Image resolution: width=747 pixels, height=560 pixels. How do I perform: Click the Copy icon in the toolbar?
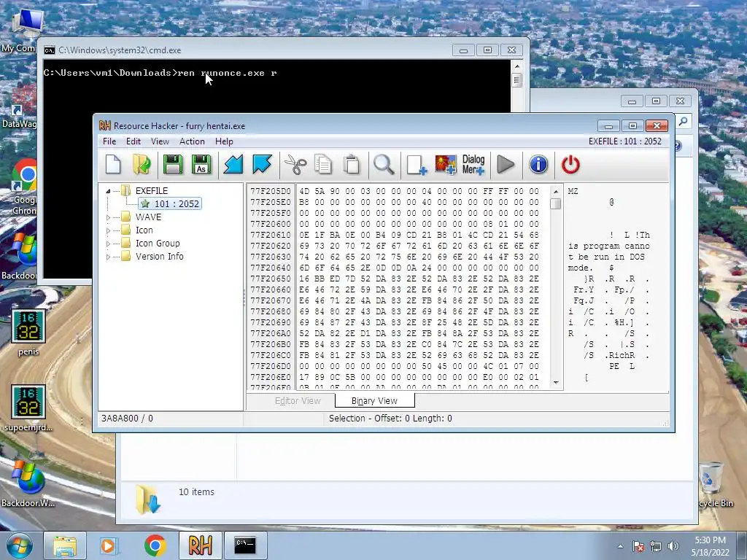(323, 165)
